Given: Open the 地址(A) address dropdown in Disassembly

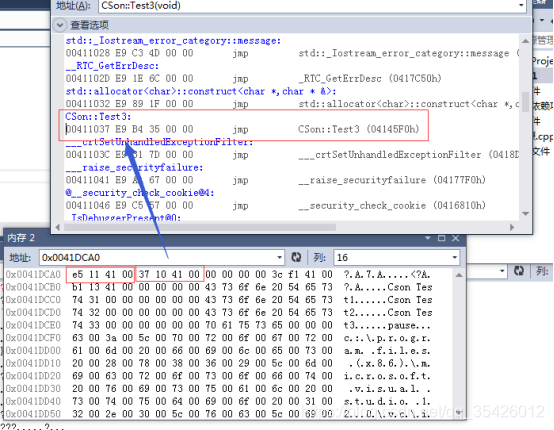Looking at the screenshot, I should tap(521, 6).
